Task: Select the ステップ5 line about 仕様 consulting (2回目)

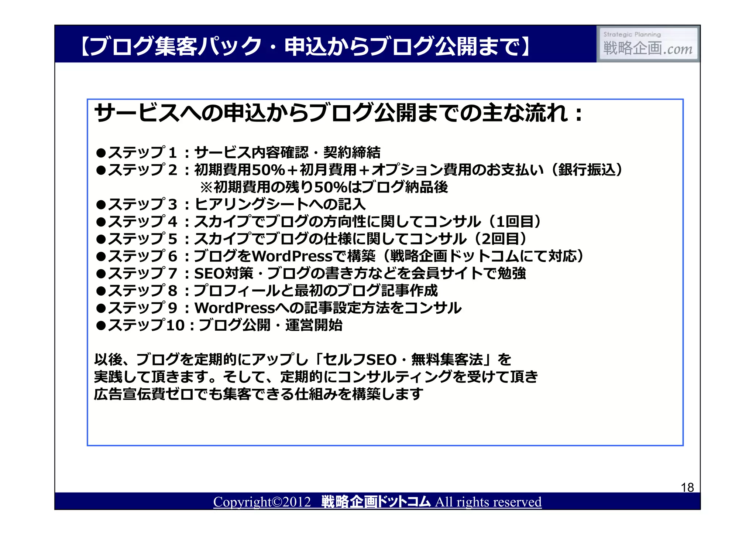Action: [311, 239]
